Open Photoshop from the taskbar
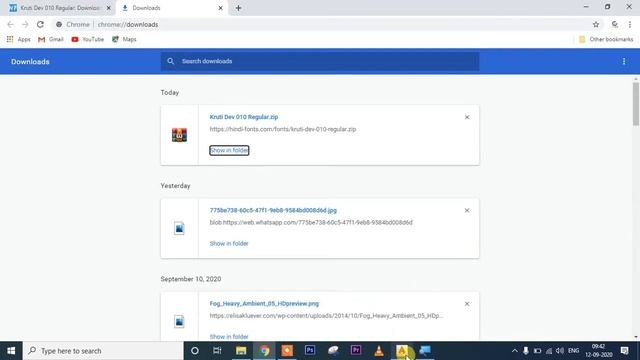The height and width of the screenshot is (360, 640). coord(310,351)
